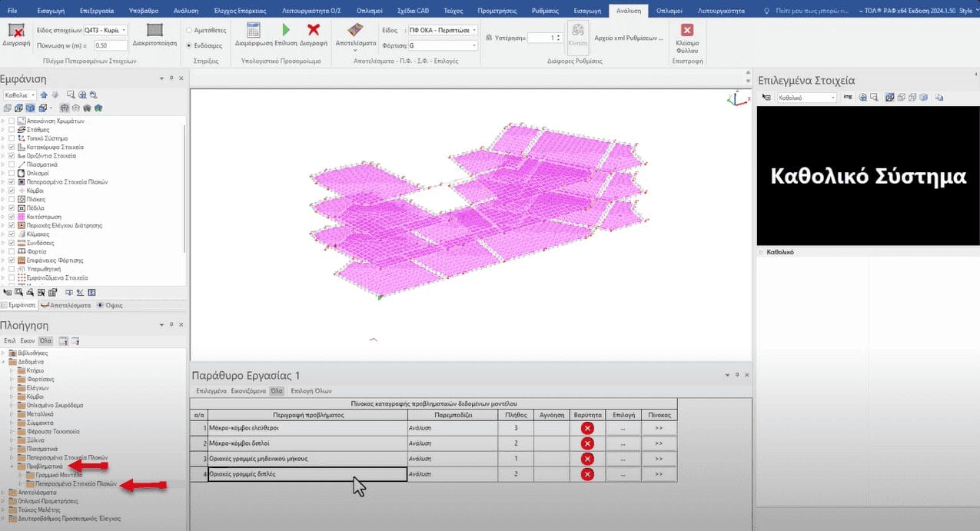Enable the Στάθμες checkbox
Screen dimensions: 980x531
12,130
